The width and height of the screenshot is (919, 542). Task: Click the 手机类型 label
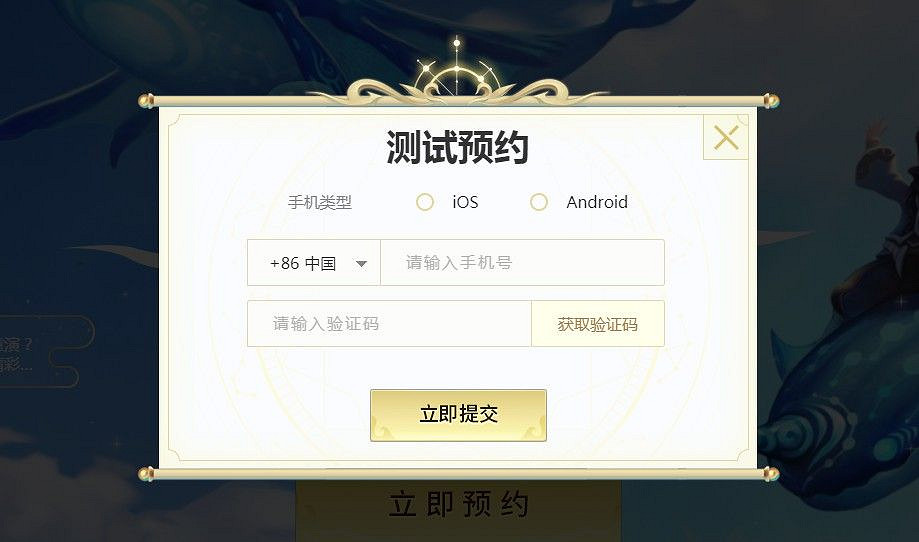320,203
